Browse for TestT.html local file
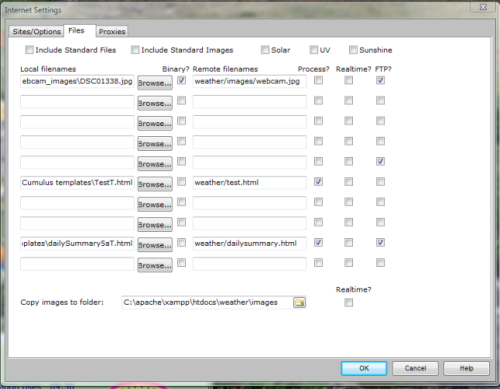 coord(155,184)
